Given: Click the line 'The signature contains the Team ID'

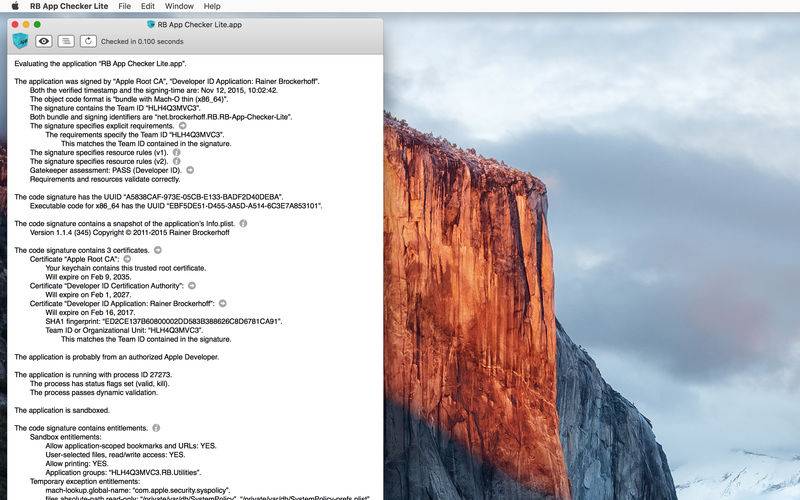Looking at the screenshot, I should click(115, 108).
